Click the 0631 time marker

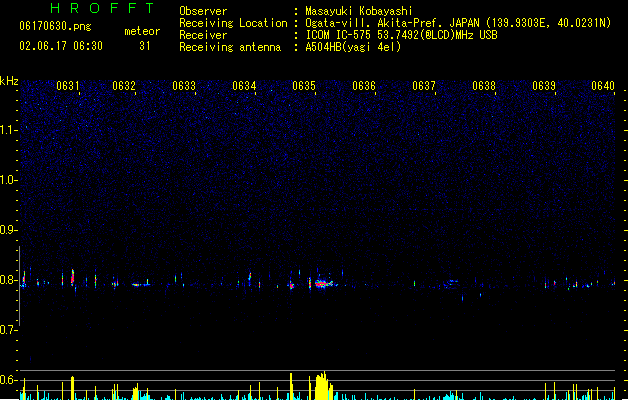pos(68,86)
